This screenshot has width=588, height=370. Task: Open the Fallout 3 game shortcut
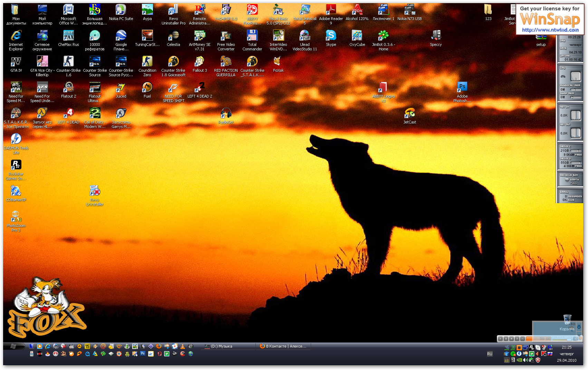tap(200, 62)
